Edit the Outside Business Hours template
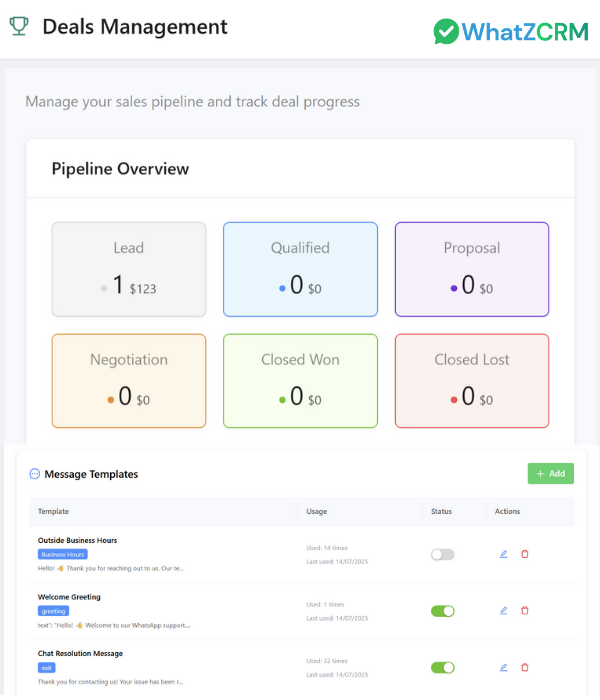Viewport: 600px width, 700px height. pos(504,554)
